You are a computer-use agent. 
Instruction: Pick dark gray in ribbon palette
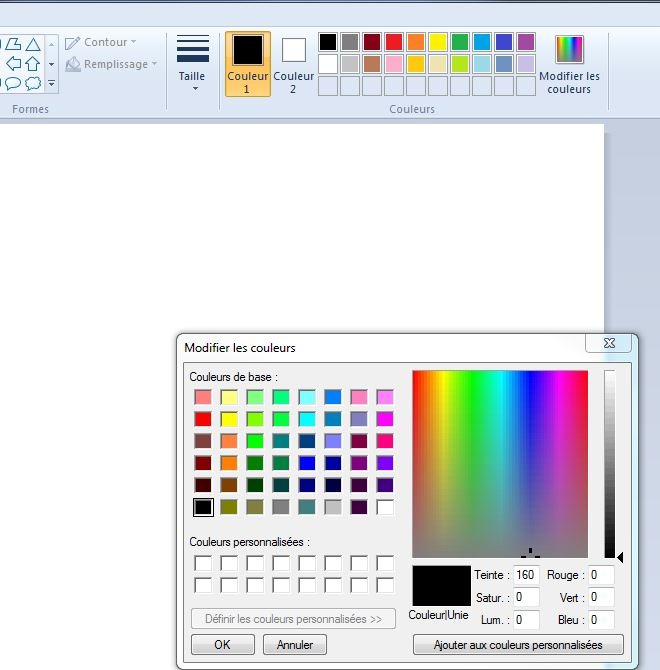tap(350, 42)
